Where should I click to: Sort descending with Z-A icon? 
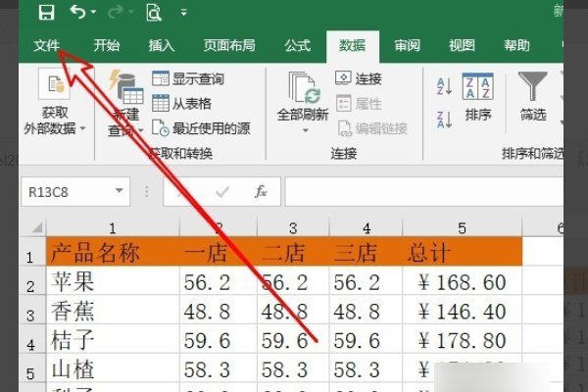coord(445,120)
